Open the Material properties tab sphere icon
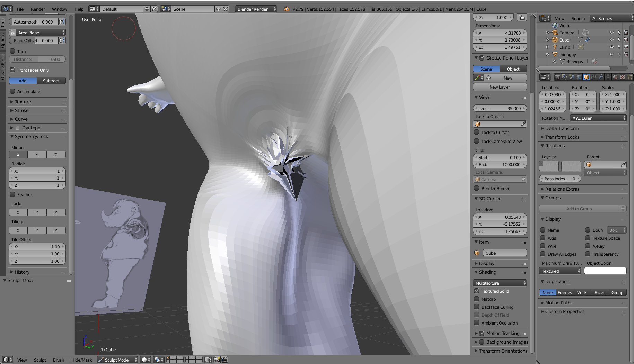 tap(615, 77)
